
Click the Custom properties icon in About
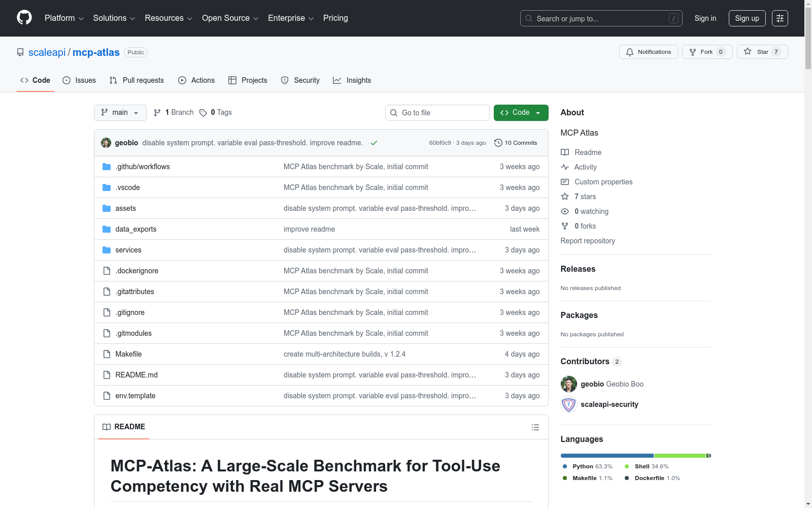tap(565, 182)
